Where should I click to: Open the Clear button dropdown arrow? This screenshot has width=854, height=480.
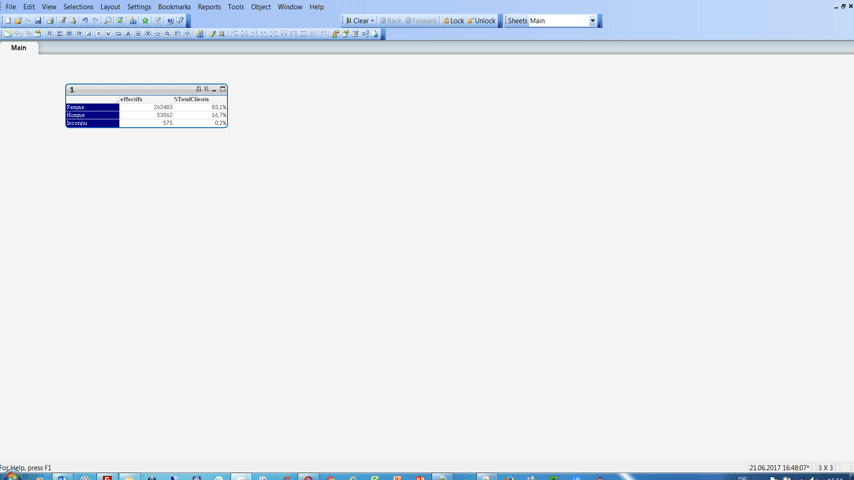tap(373, 21)
